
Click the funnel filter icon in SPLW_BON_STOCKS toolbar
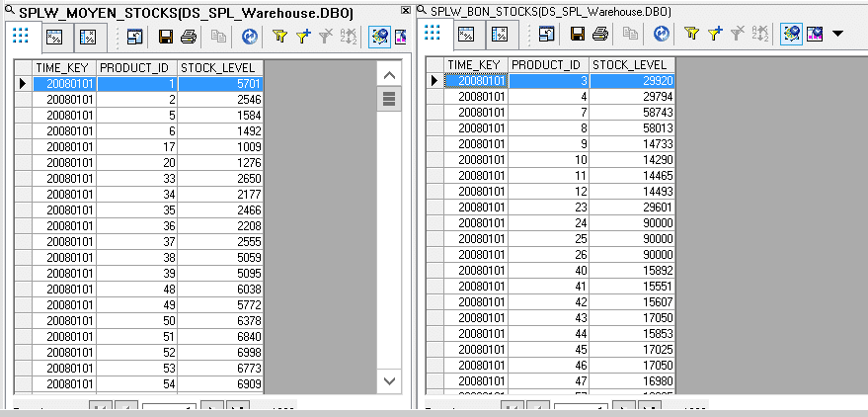pos(692,34)
